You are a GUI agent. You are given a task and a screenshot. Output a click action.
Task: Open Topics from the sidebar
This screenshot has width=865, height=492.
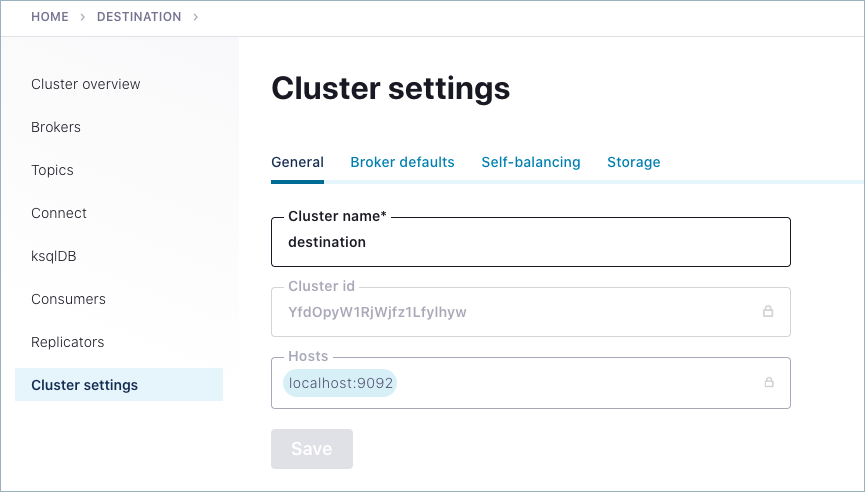click(52, 170)
